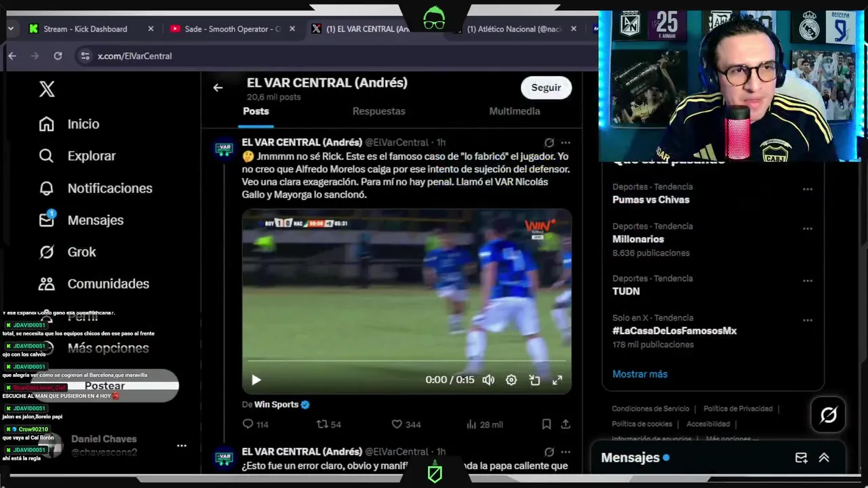Open Condiciones de Servicio link

[x=650, y=409]
